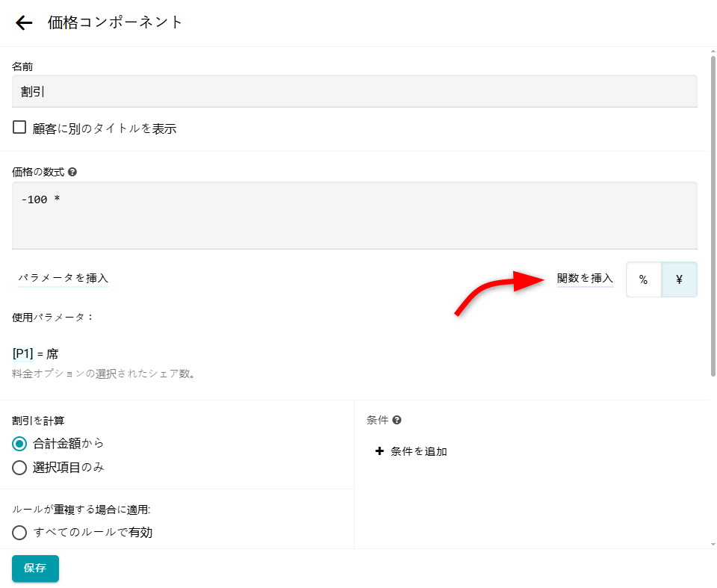Click the 価格コンポーネント page title

115,22
